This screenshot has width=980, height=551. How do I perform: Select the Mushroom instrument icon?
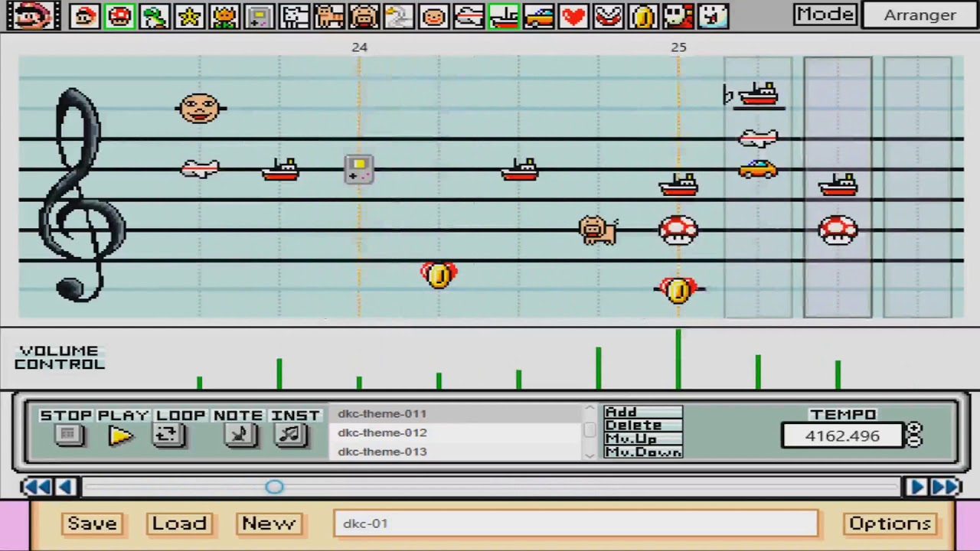pos(120,15)
